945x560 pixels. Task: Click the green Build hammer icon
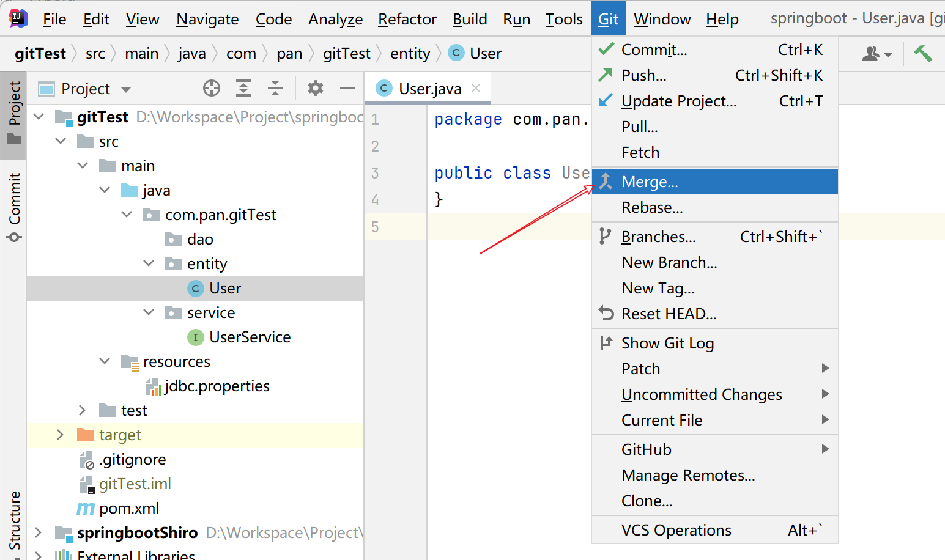[x=922, y=54]
